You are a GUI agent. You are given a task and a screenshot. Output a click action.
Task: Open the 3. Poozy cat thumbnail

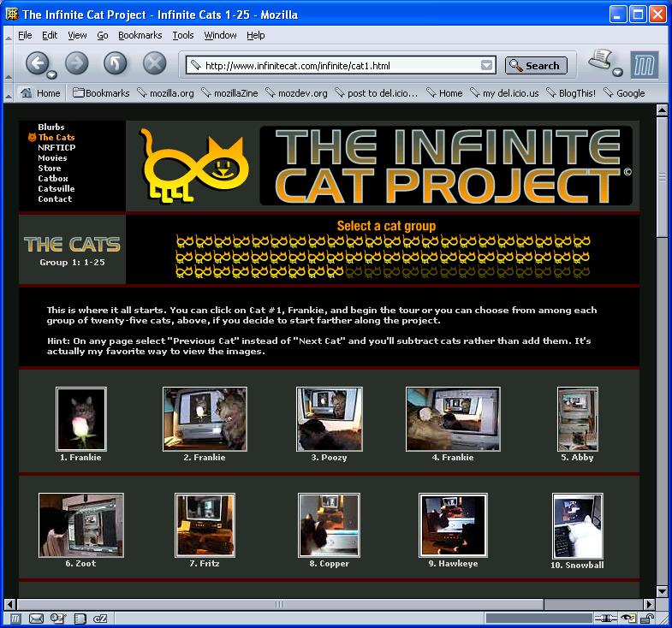click(329, 419)
